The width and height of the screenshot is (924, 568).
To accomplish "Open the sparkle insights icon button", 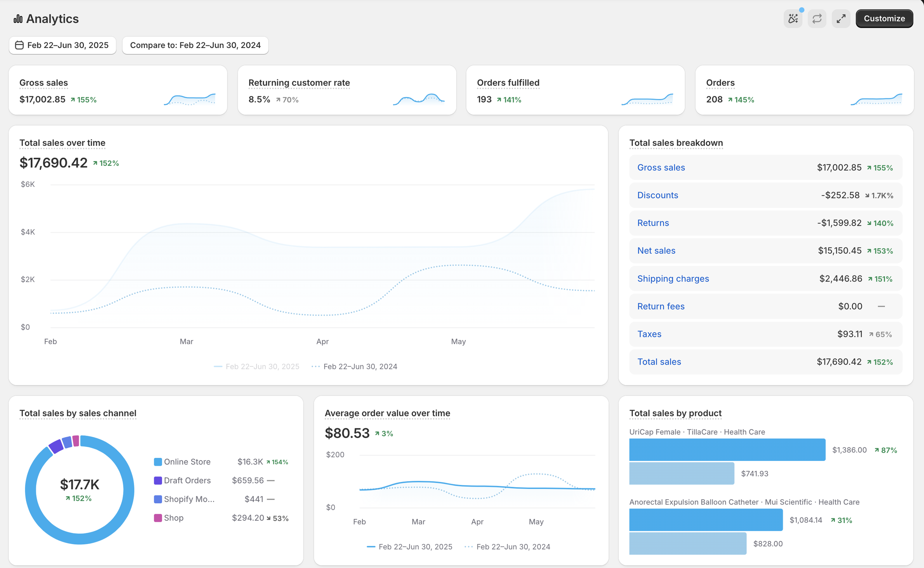I will [x=793, y=19].
